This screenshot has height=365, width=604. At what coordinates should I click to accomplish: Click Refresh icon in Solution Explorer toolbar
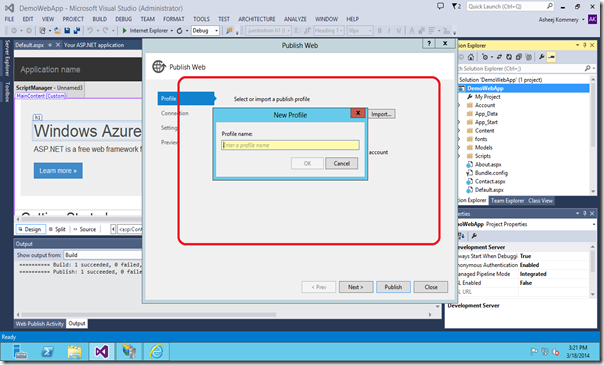[x=509, y=57]
